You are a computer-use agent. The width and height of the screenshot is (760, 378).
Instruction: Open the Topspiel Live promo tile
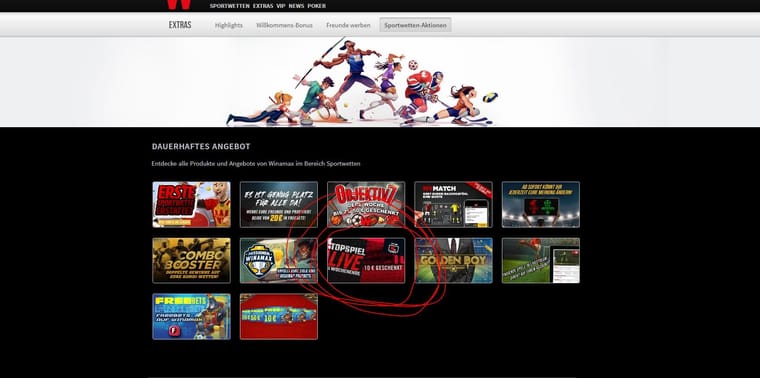point(366,261)
